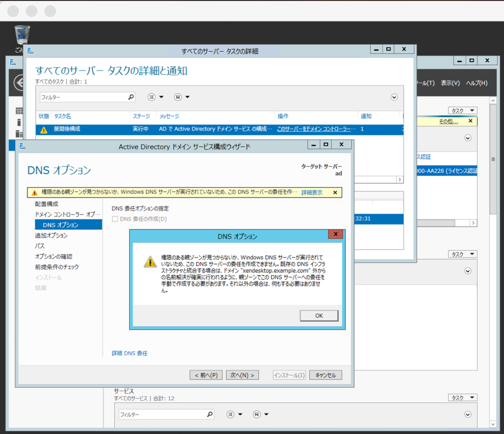The image size is (504, 434).
Task: Click the warning icon in DNS dialog
Action: (150, 261)
